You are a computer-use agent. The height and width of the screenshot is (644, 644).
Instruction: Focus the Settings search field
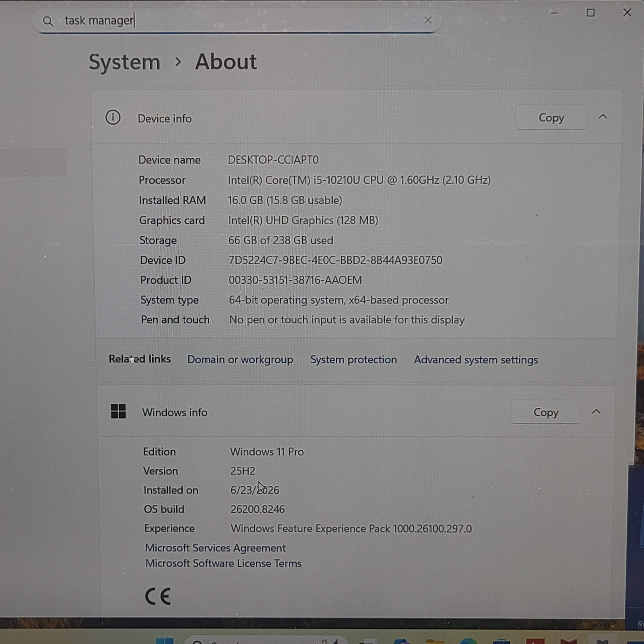point(237,21)
